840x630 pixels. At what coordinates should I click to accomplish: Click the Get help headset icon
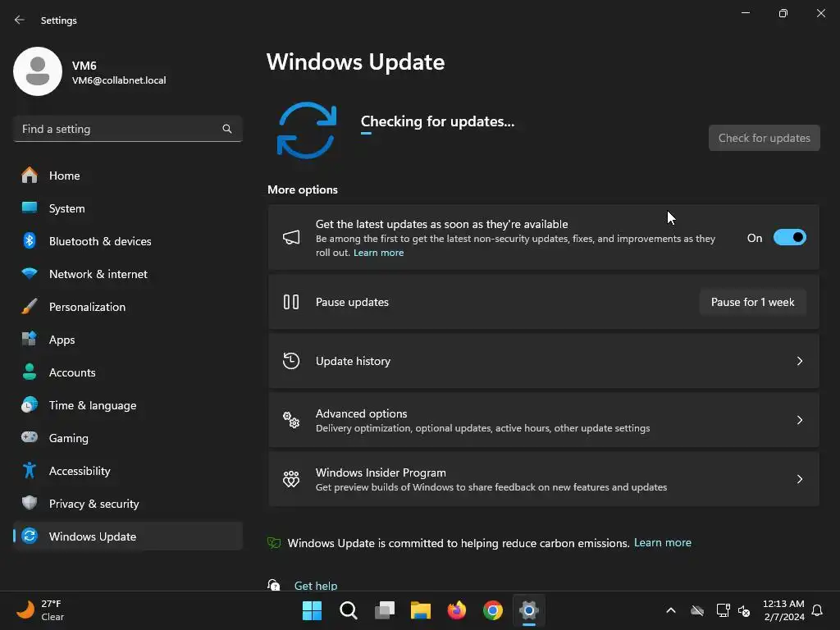coord(274,584)
